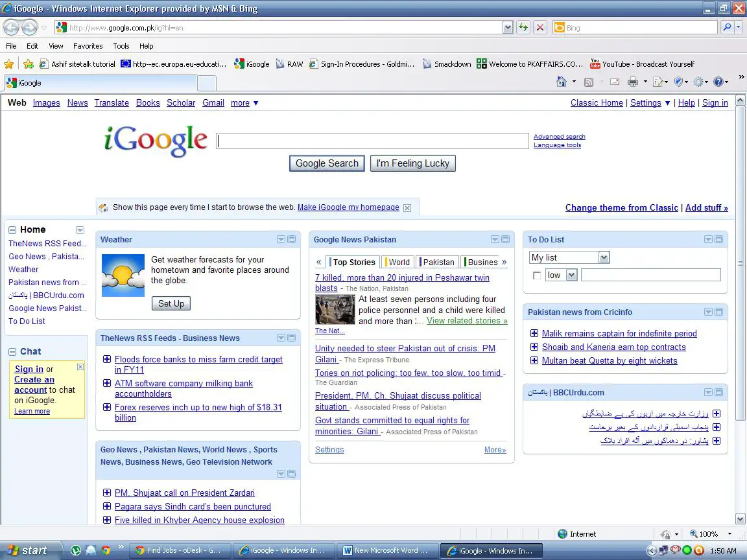The image size is (747, 560).
Task: Click the page vertical scrollbar down arrow
Action: (x=741, y=519)
